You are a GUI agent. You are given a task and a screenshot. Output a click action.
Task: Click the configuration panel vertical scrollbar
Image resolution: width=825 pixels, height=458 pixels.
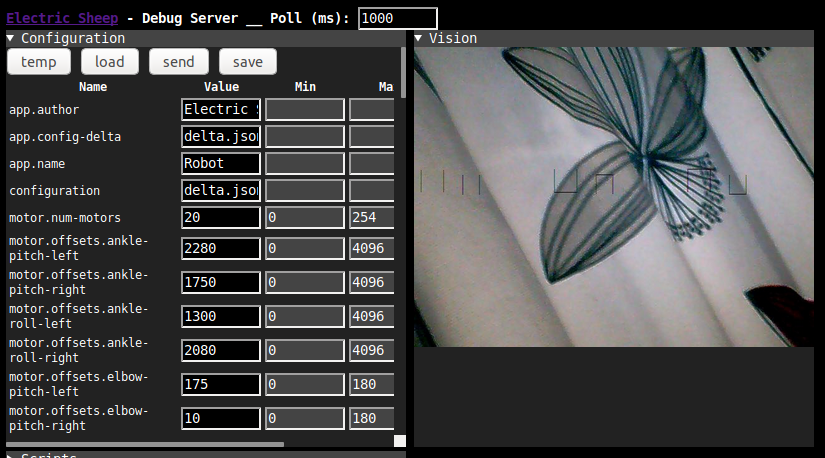pyautogui.click(x=403, y=73)
